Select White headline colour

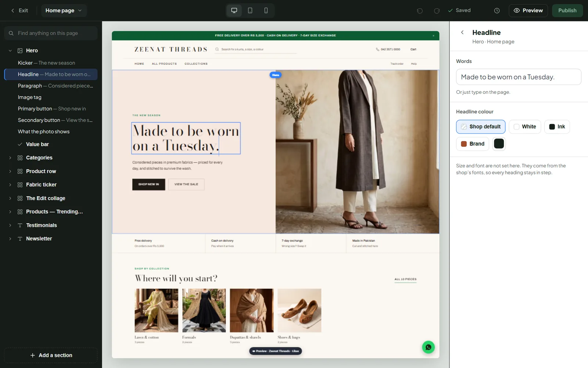(525, 127)
